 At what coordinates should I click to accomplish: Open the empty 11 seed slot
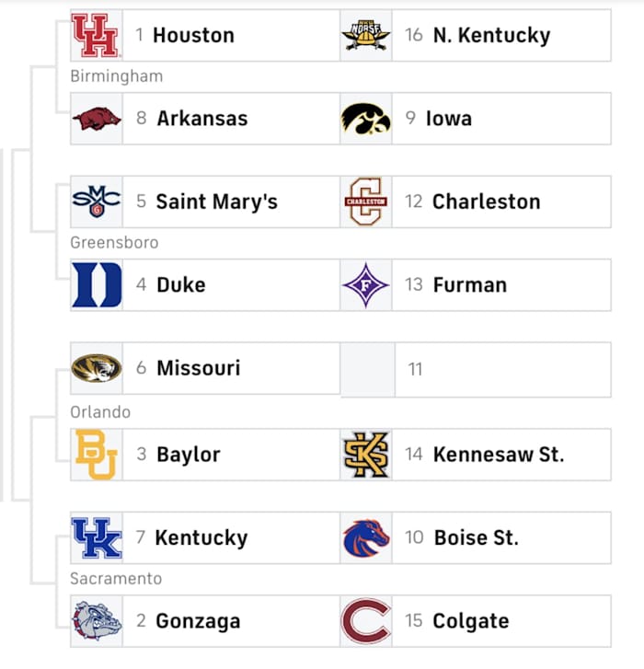475,369
